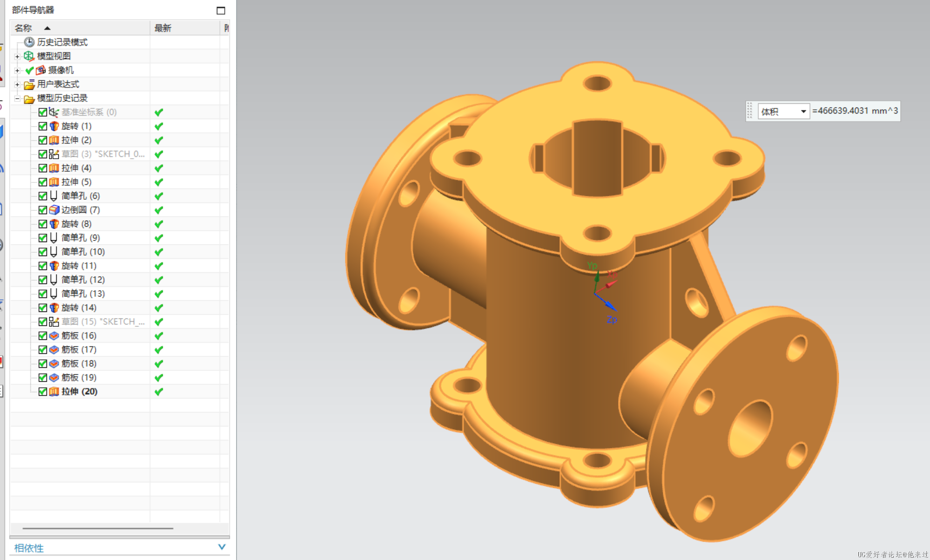Click the 旋转 (11) revolve icon
This screenshot has width=930, height=560.
pyautogui.click(x=54, y=266)
